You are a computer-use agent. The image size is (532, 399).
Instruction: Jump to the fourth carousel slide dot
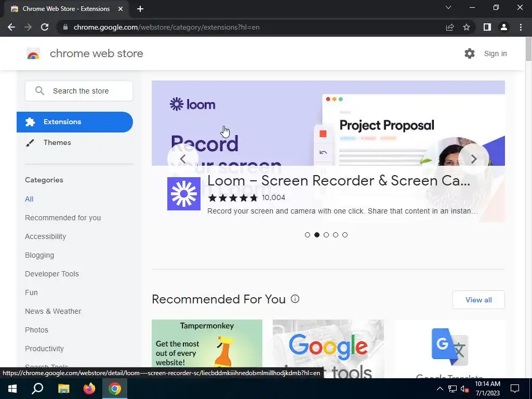coord(336,235)
